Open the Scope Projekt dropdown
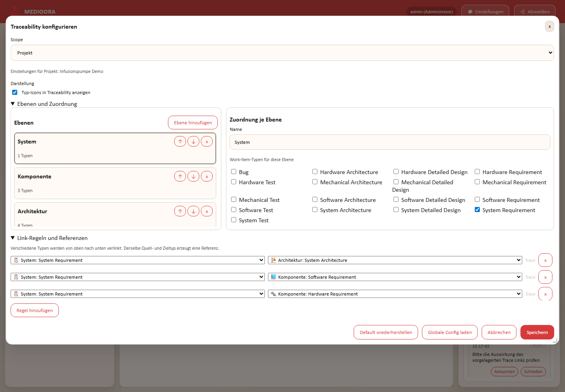This screenshot has height=392, width=565. [x=282, y=53]
